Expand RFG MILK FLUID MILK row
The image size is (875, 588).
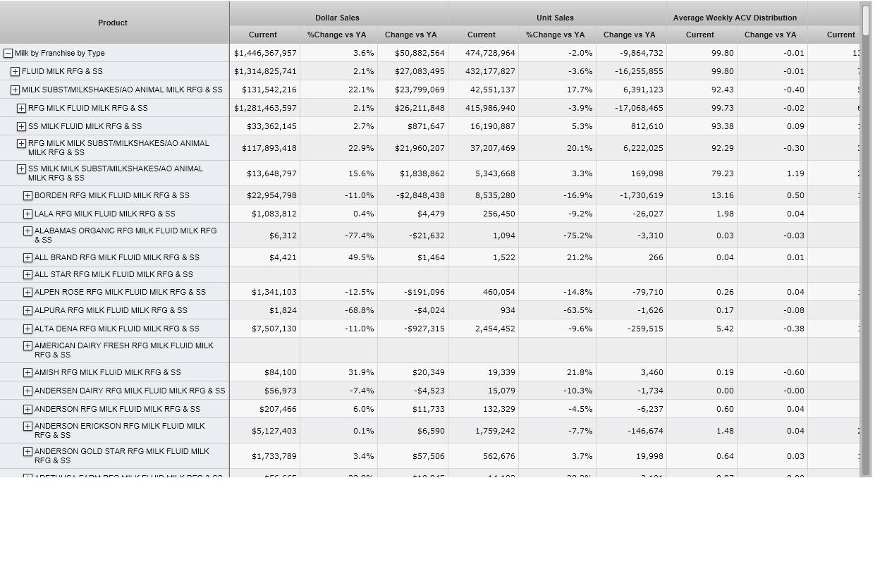(21, 109)
